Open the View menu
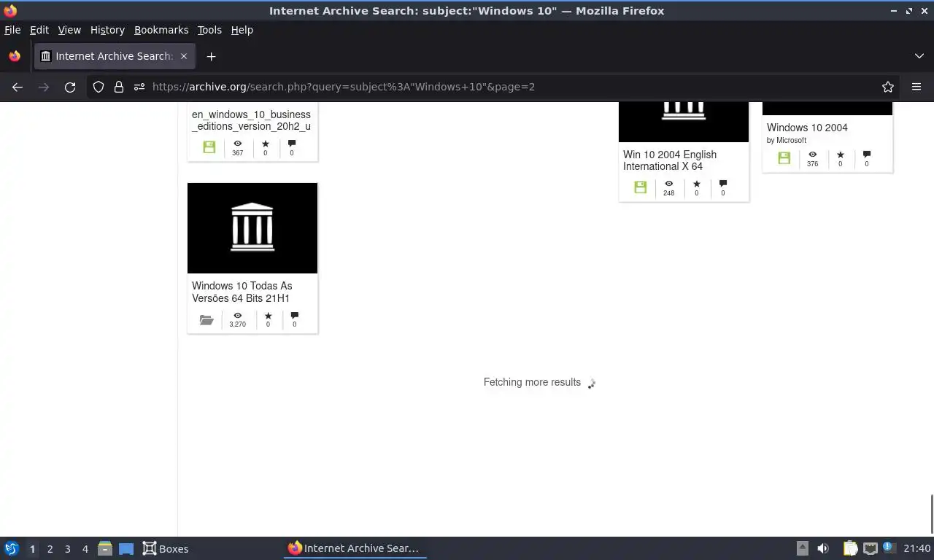 click(x=69, y=30)
